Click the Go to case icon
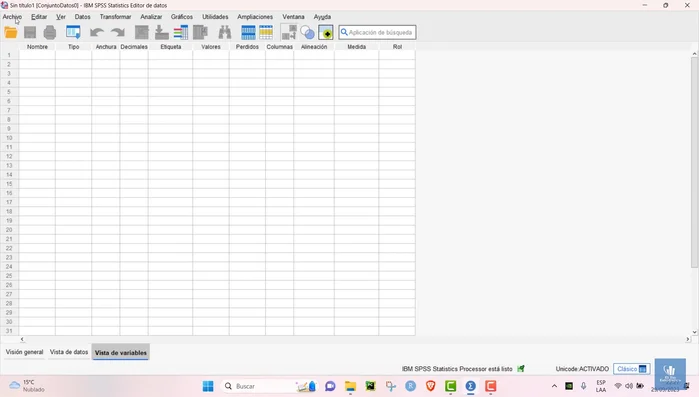 click(142, 33)
